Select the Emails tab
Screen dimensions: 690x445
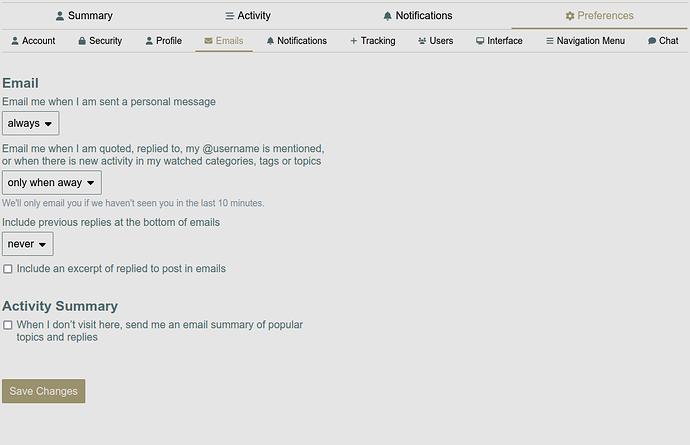pyautogui.click(x=223, y=41)
